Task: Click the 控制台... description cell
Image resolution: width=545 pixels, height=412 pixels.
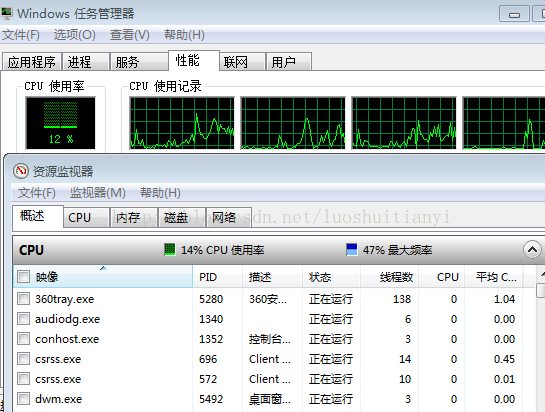Action: [x=270, y=339]
